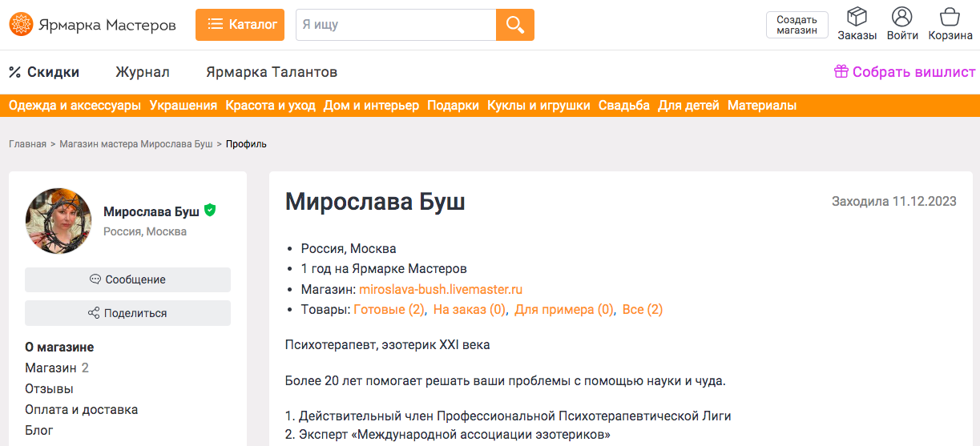Open Свадьба category
The image size is (980, 446).
pos(624,106)
